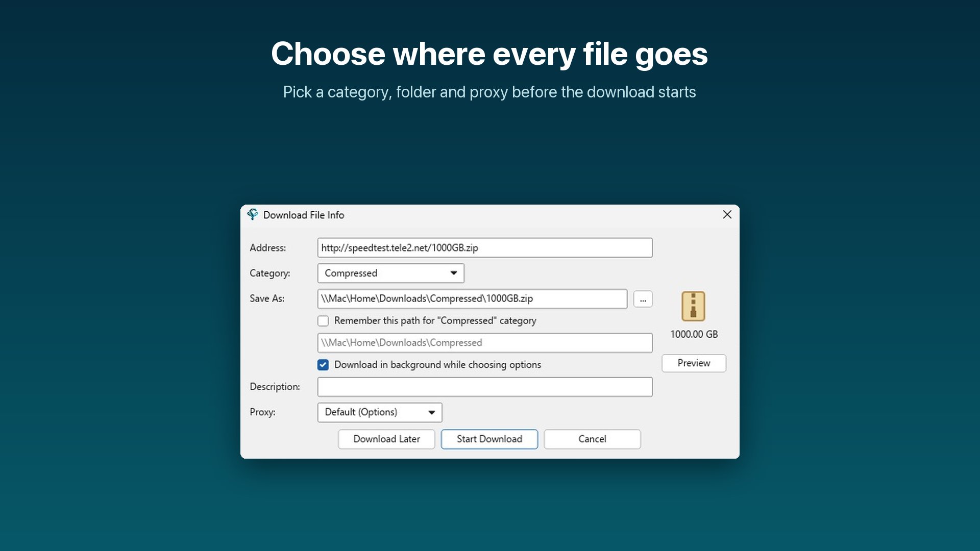Screen dimensions: 980x551
Task: Open the browse button next to Save As
Action: [x=643, y=299]
